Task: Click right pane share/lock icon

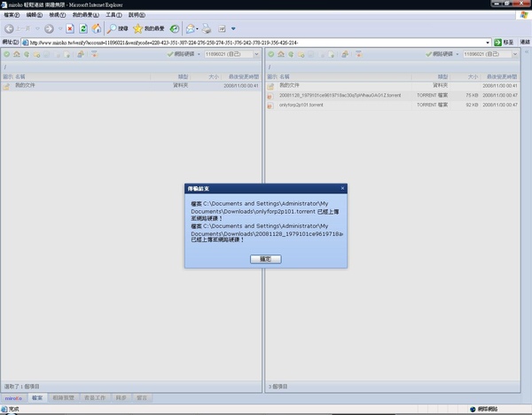Action: 345,54
